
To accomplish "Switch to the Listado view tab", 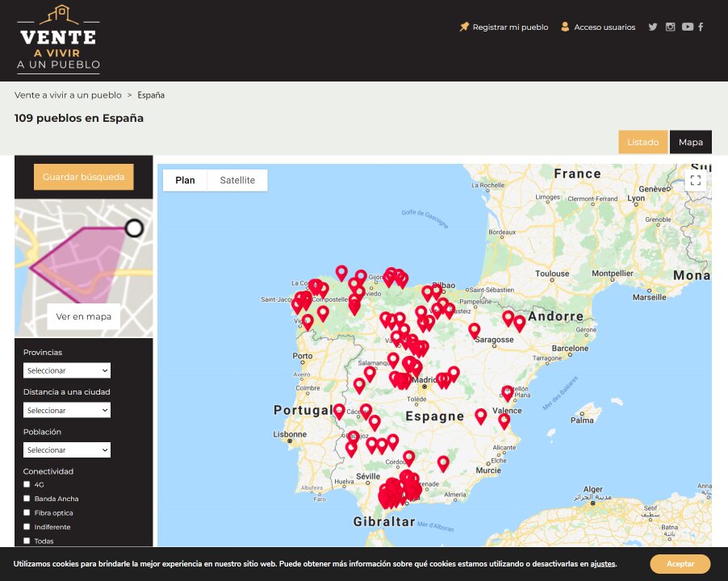I will [x=642, y=142].
